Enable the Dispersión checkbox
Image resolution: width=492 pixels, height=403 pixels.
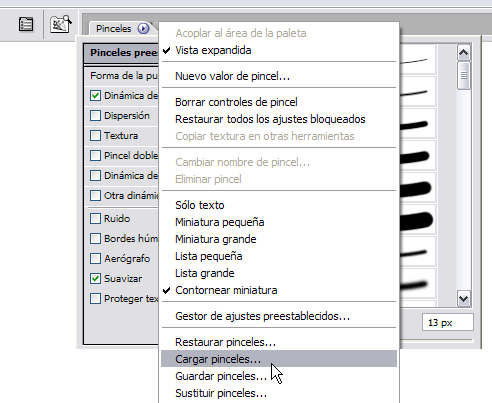coord(95,116)
